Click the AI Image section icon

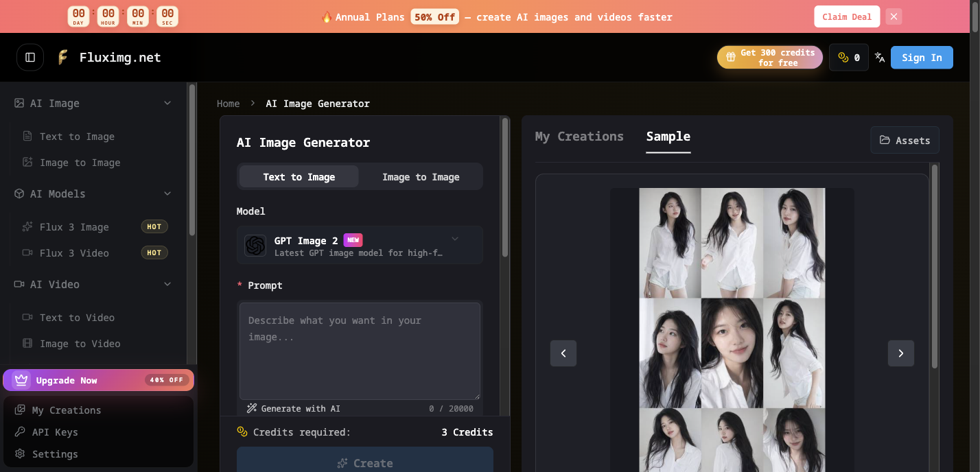pyautogui.click(x=19, y=103)
